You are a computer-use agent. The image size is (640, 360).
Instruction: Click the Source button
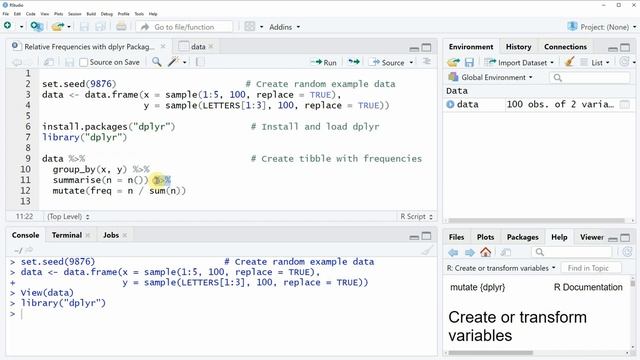coord(387,62)
